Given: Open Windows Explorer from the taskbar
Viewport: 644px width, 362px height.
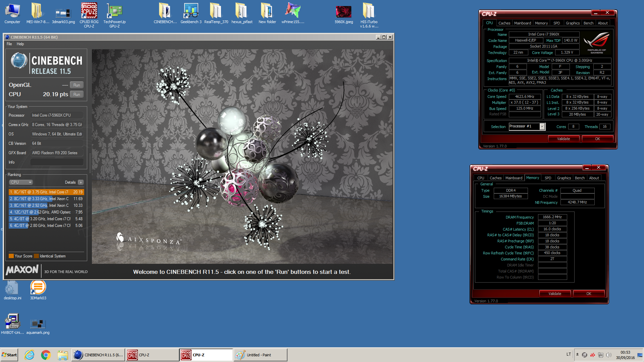Looking at the screenshot, I should click(62, 355).
